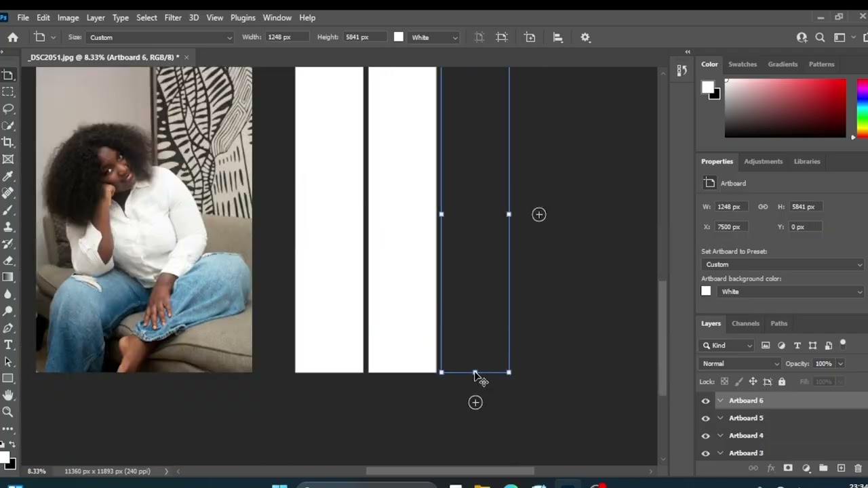Create a new group folder icon
The height and width of the screenshot is (488, 868).
coord(823,468)
